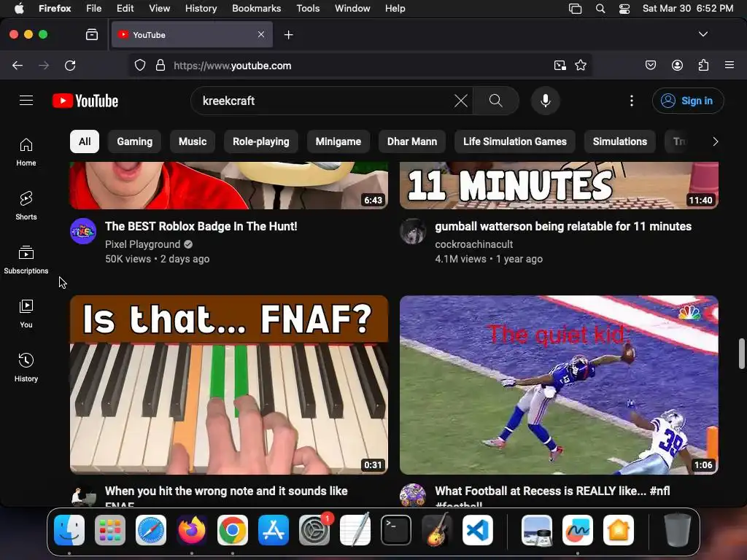Image resolution: width=747 pixels, height=560 pixels.
Task: Open History in sidebar
Action: pos(26,367)
